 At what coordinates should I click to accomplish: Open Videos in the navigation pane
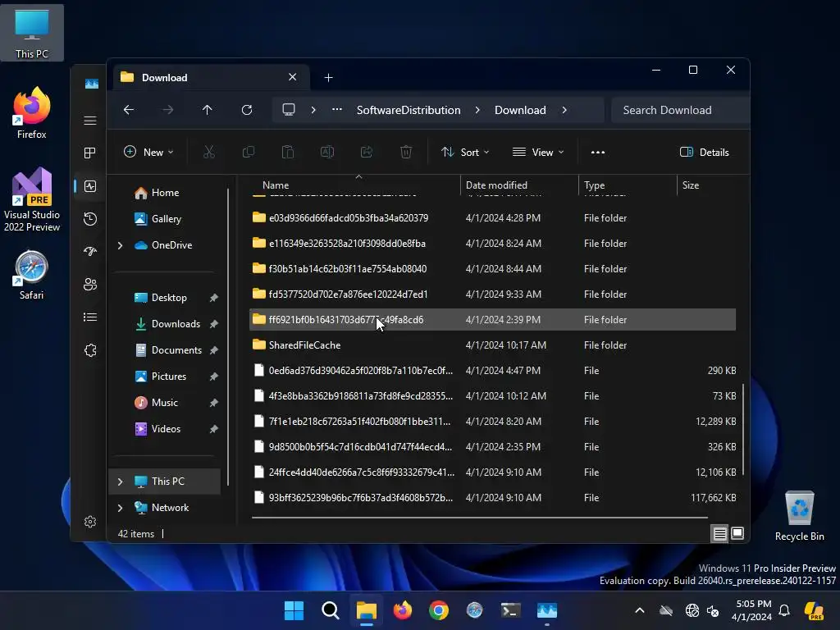166,429
